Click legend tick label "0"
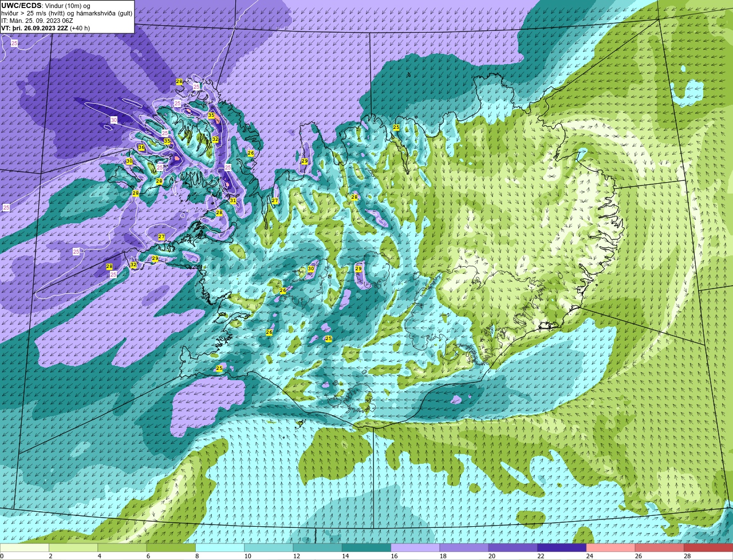Screen dimensions: 733x560 point(2,556)
